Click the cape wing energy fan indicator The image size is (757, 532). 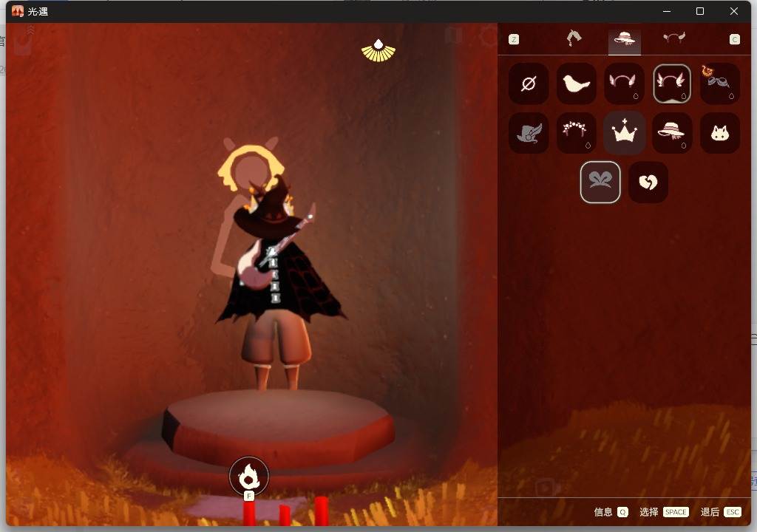(x=378, y=51)
